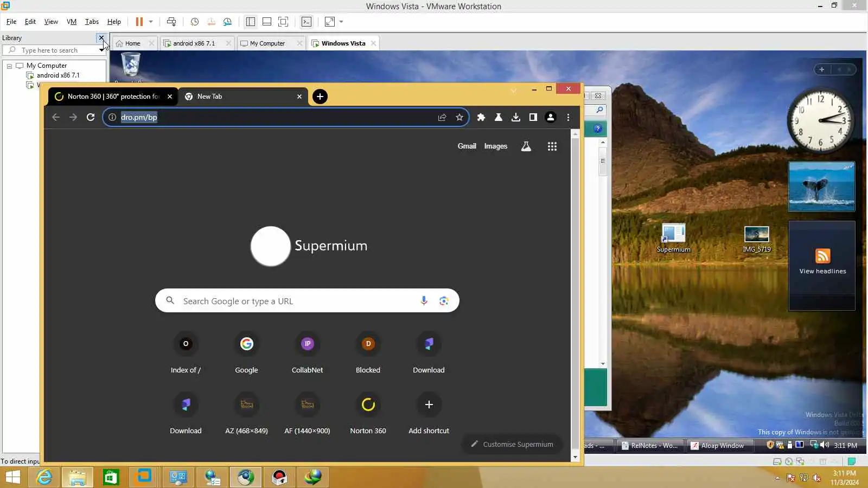Open the browser profile avatar menu
The width and height of the screenshot is (868, 488).
pyautogui.click(x=551, y=117)
